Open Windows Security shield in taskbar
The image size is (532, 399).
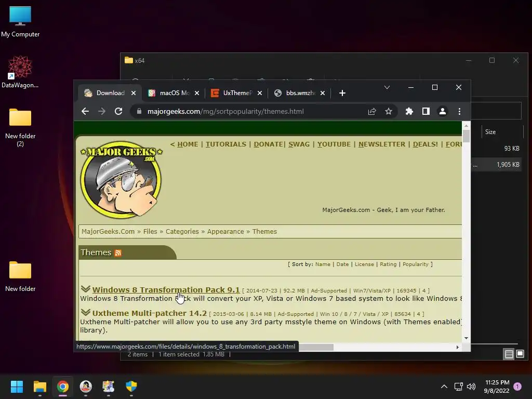point(131,387)
